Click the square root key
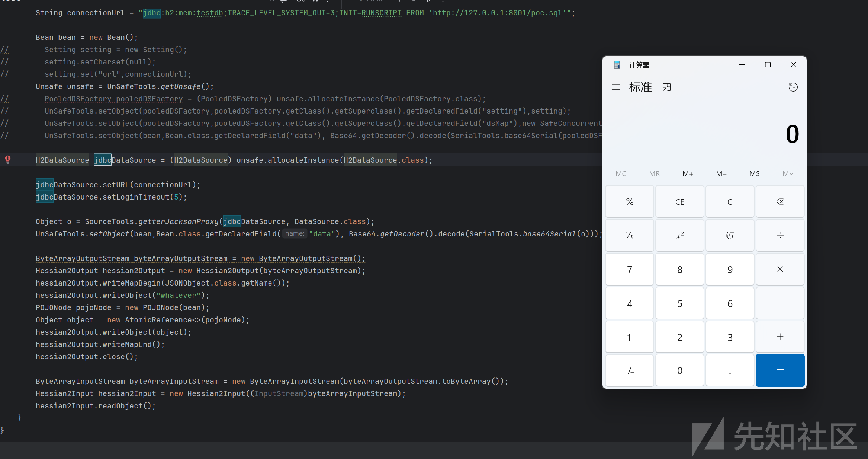868x459 pixels. coord(730,235)
